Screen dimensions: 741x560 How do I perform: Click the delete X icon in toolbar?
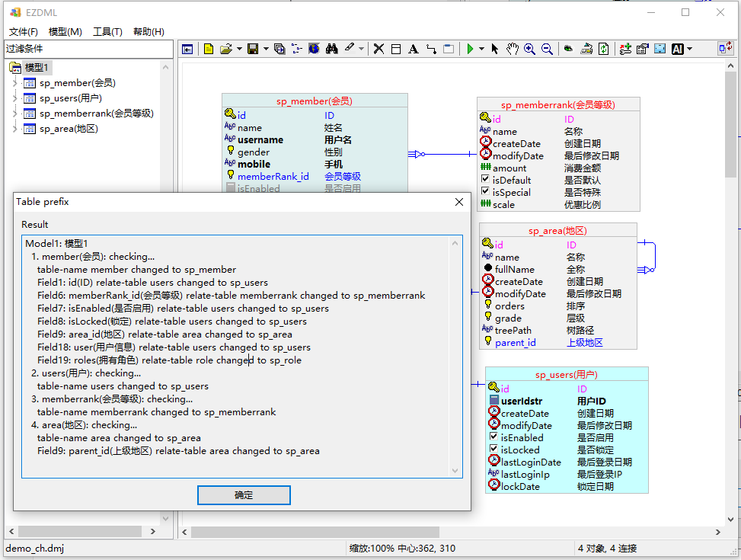click(378, 49)
